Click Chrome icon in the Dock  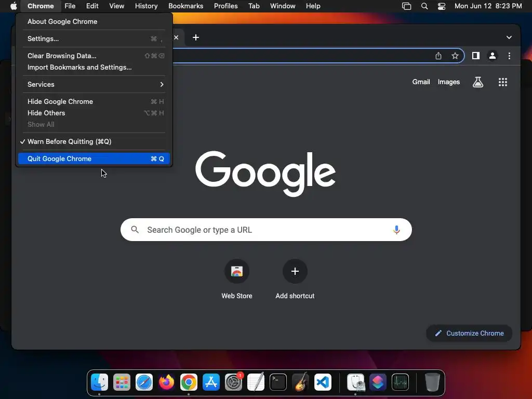coord(189,382)
